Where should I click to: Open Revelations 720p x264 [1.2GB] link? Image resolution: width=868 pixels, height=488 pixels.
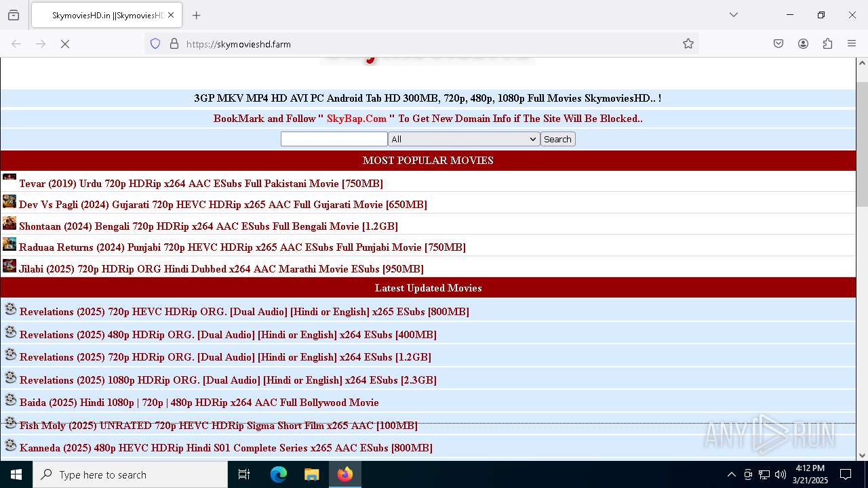point(225,357)
